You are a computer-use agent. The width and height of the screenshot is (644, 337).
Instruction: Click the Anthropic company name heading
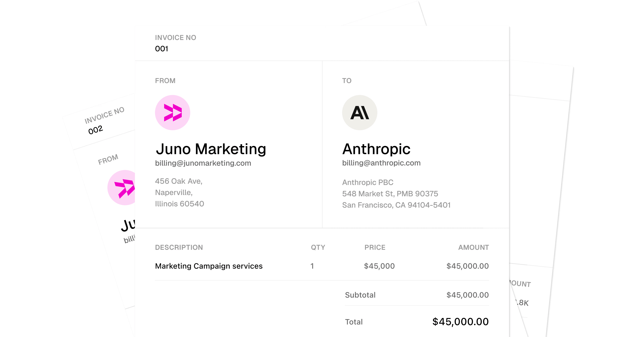tap(376, 149)
